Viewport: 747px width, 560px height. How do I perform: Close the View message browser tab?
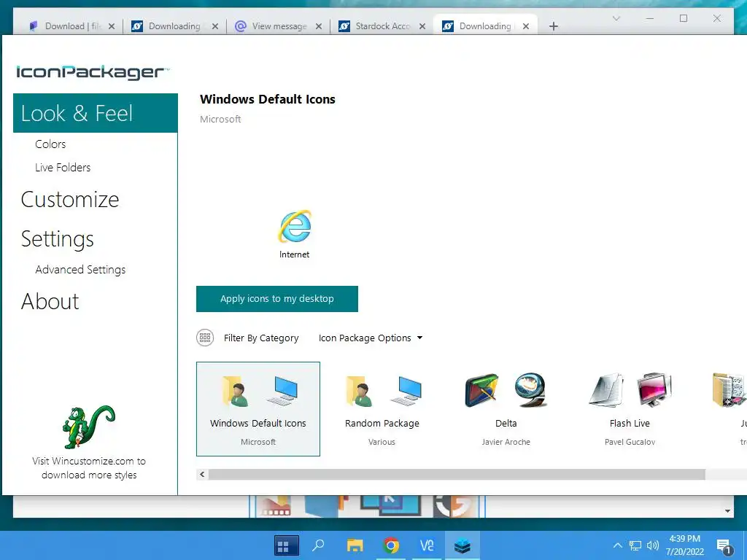point(319,27)
